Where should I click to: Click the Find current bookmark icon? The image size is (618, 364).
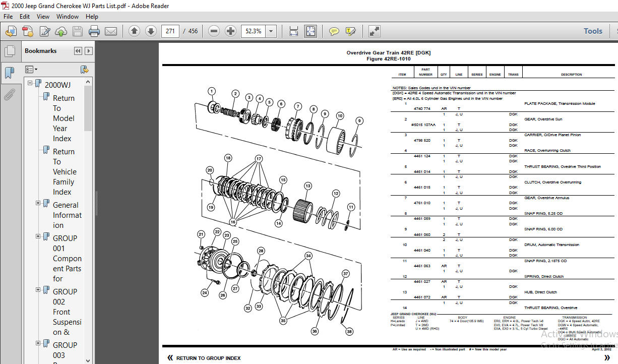(84, 69)
